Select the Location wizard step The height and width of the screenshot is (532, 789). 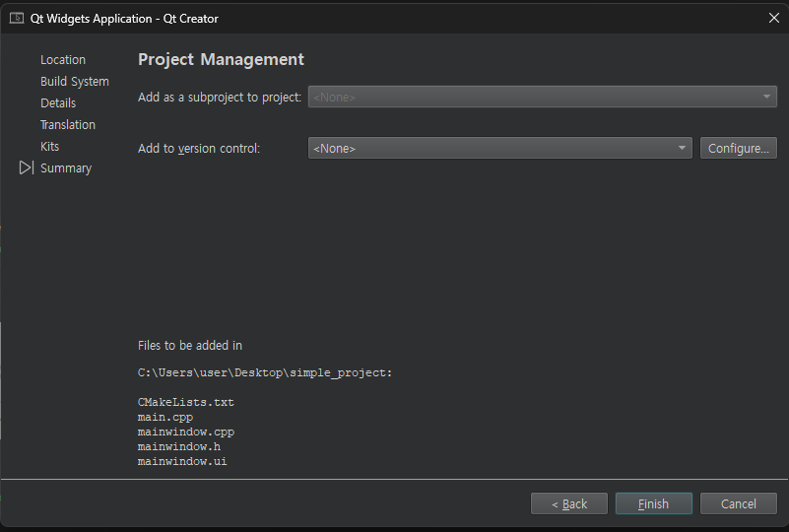pyautogui.click(x=63, y=60)
